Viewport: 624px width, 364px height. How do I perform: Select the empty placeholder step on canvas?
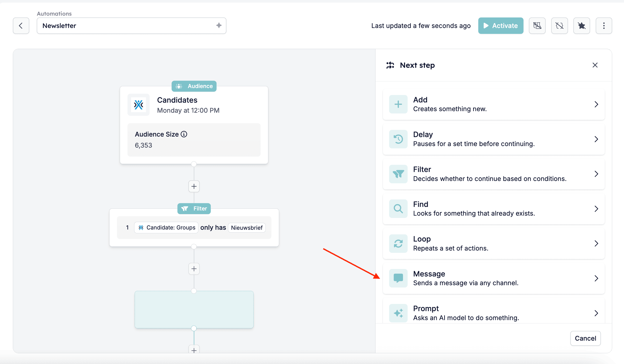pos(194,310)
